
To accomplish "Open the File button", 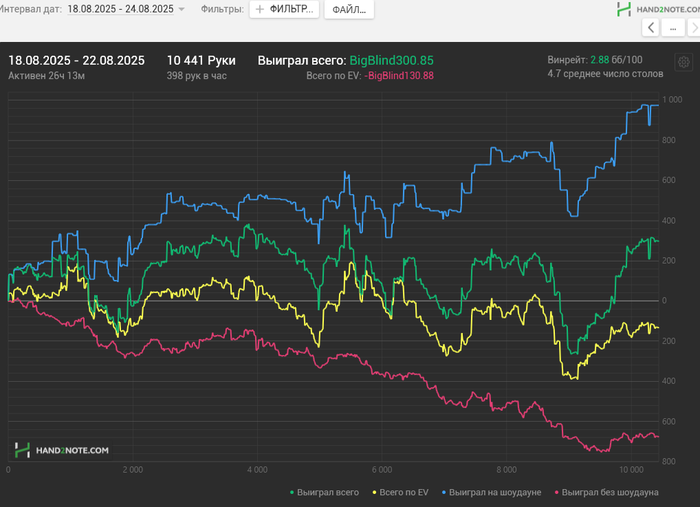I will (x=349, y=9).
